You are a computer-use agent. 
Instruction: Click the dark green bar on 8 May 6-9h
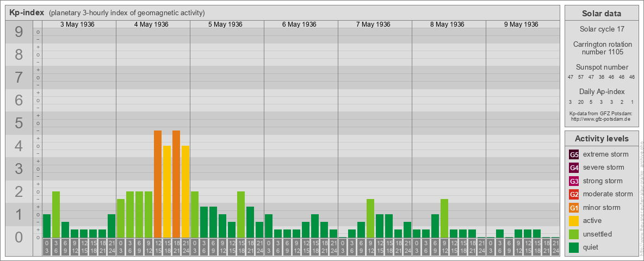[435, 226]
